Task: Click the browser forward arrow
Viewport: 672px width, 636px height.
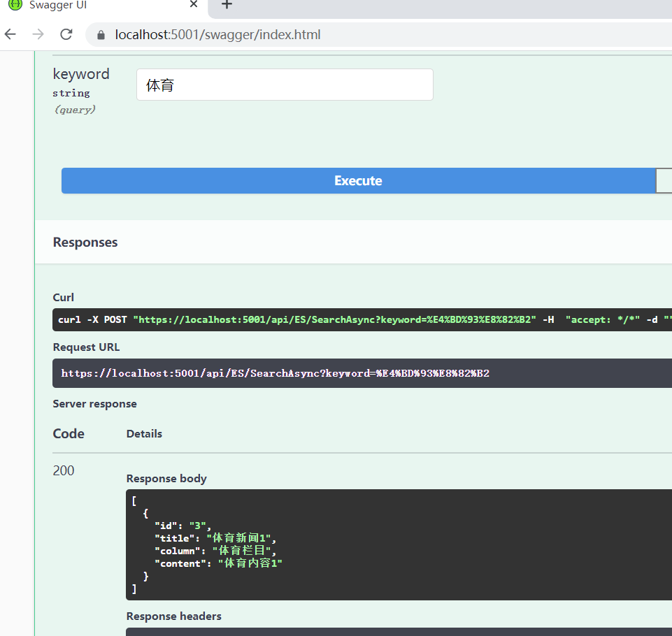Action: pyautogui.click(x=38, y=34)
